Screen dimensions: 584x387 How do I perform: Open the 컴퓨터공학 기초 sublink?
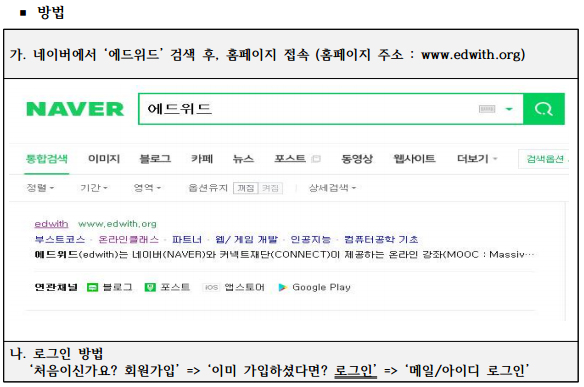[x=381, y=239]
